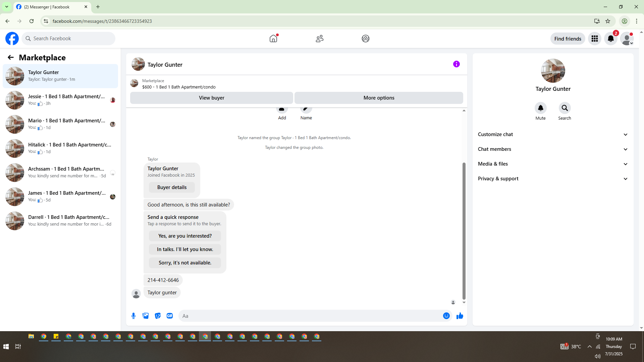Expand Privacy & support section
644x362 pixels.
point(552,179)
